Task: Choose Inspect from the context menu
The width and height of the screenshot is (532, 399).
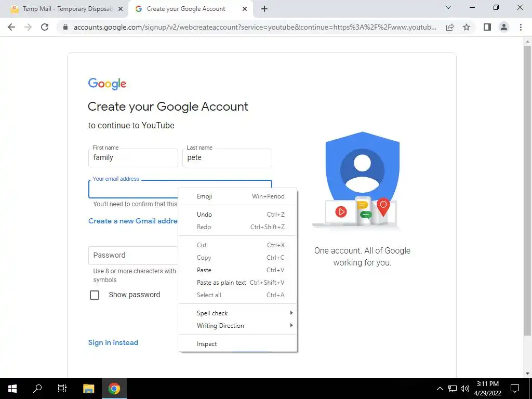Action: click(237, 344)
